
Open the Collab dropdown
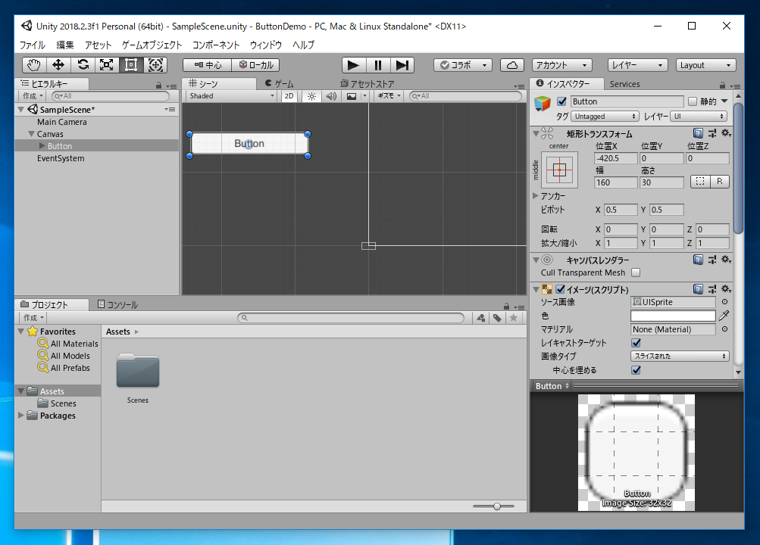[463, 65]
